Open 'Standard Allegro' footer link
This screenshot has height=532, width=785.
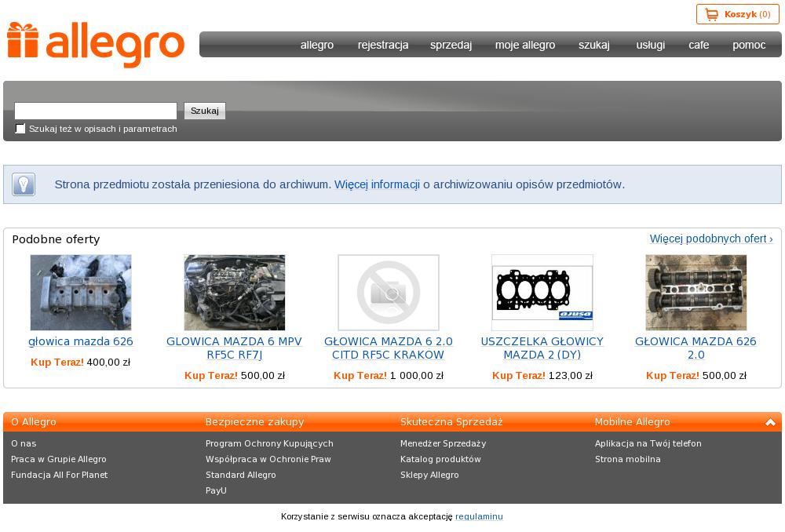pyautogui.click(x=241, y=475)
